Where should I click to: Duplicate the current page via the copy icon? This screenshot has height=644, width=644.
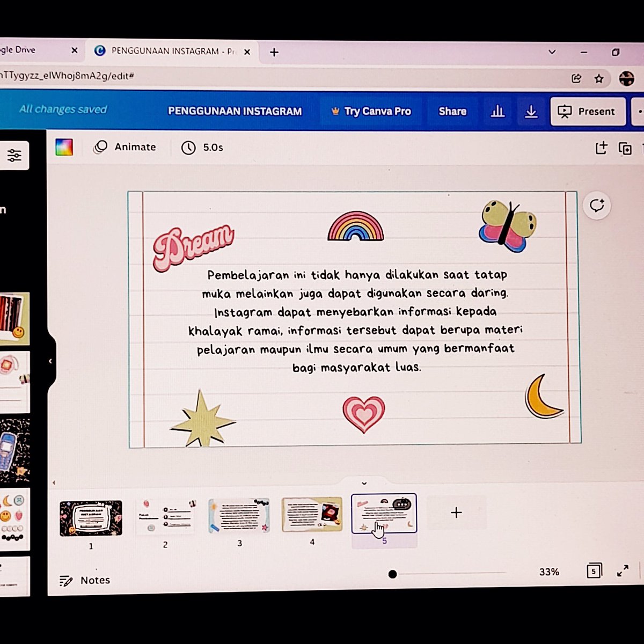point(625,148)
